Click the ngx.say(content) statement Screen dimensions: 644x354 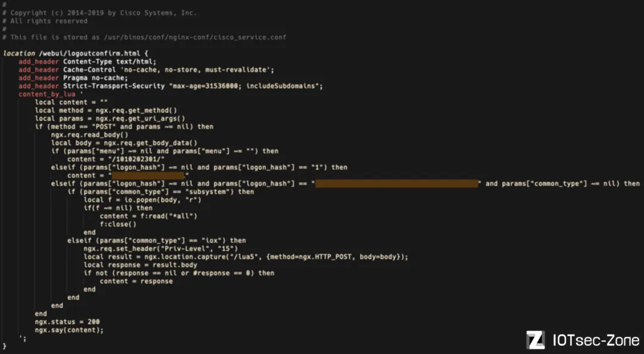[x=69, y=330]
